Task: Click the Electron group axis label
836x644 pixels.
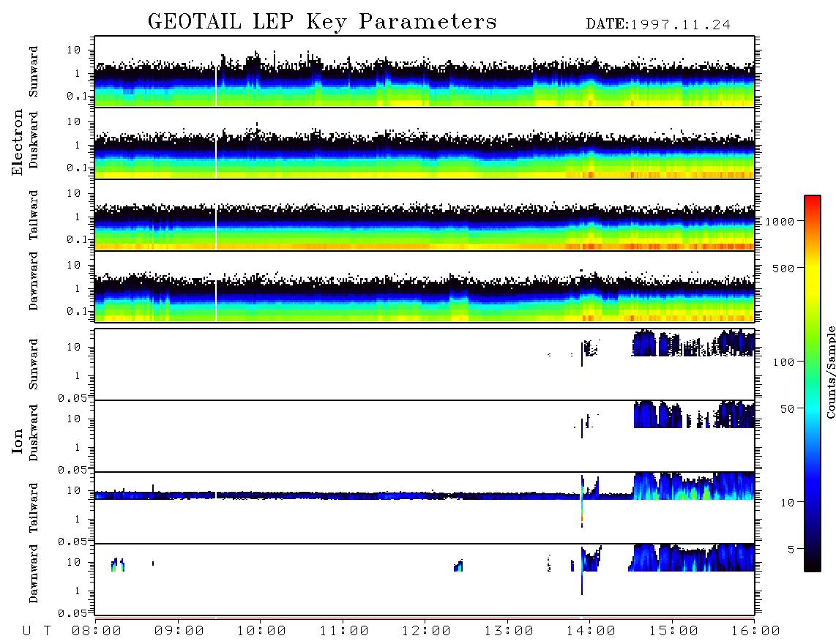Action: click(x=18, y=142)
